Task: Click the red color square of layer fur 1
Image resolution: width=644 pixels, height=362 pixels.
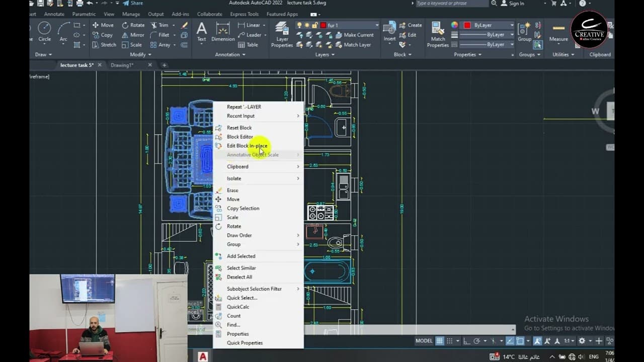Action: click(x=323, y=25)
